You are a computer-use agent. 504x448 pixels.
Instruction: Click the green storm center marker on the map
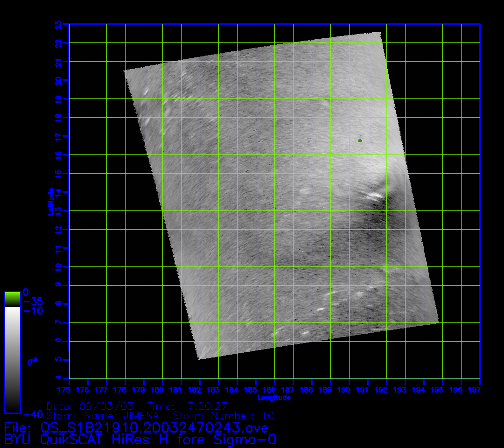(360, 140)
